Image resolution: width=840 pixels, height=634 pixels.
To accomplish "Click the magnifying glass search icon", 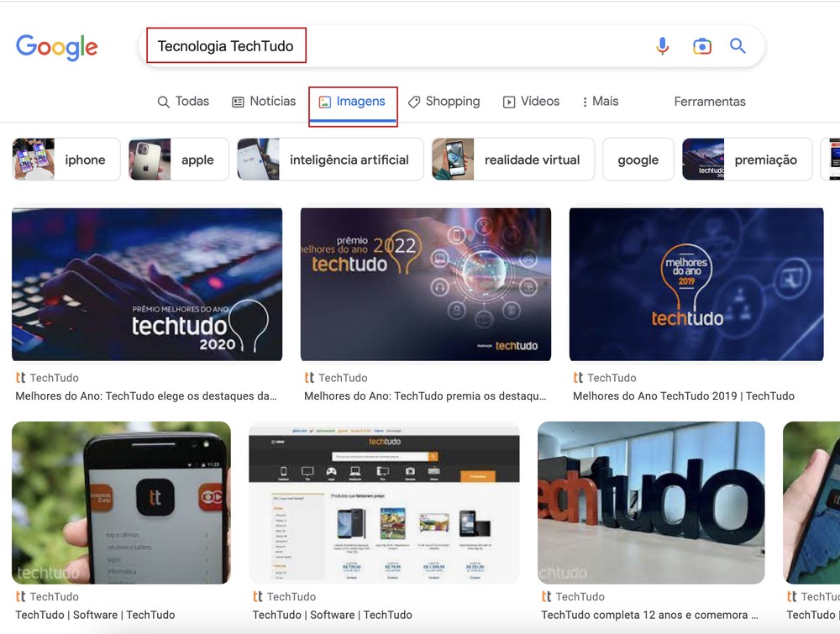I will coord(738,46).
